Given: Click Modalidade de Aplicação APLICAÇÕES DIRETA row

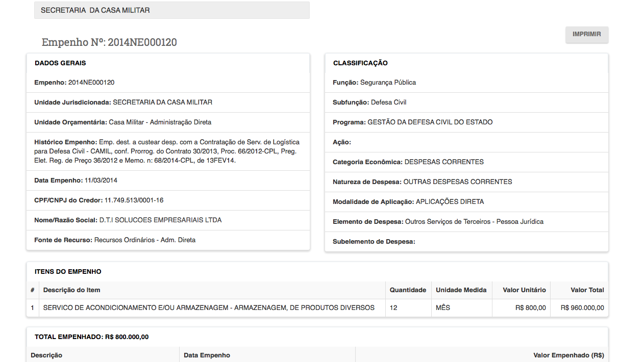Looking at the screenshot, I should pos(466,202).
